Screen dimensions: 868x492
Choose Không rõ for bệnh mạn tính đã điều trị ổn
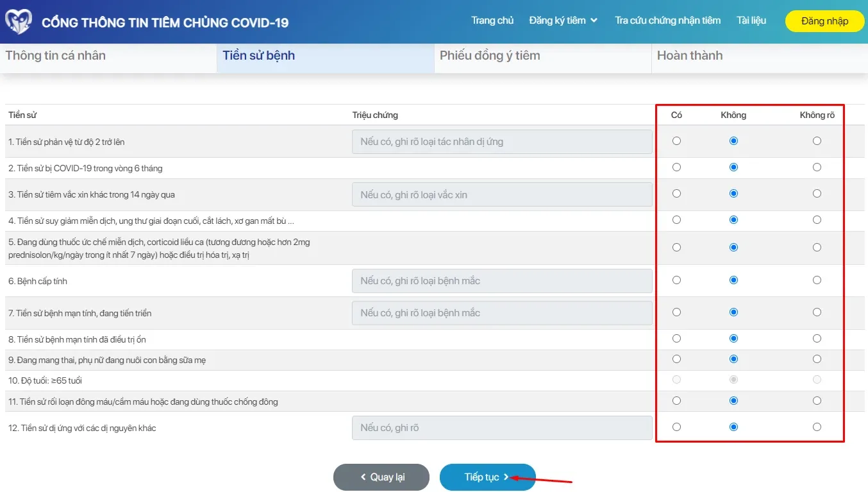(x=817, y=339)
